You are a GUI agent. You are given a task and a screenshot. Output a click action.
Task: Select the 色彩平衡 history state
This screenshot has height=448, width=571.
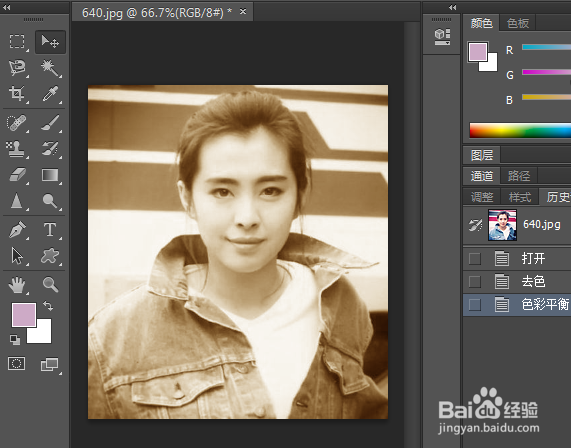coord(517,304)
